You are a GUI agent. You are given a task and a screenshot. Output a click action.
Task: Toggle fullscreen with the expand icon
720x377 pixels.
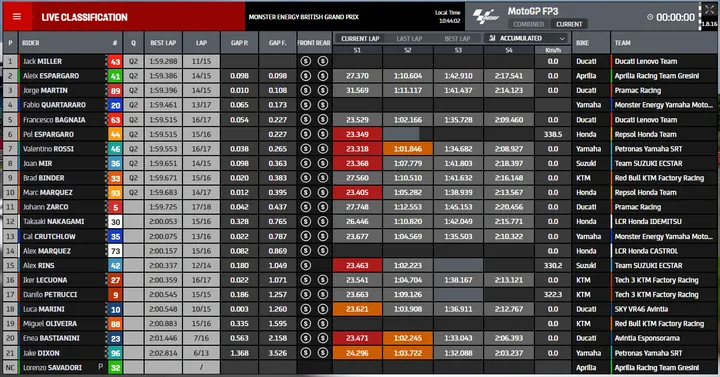pyautogui.click(x=709, y=10)
